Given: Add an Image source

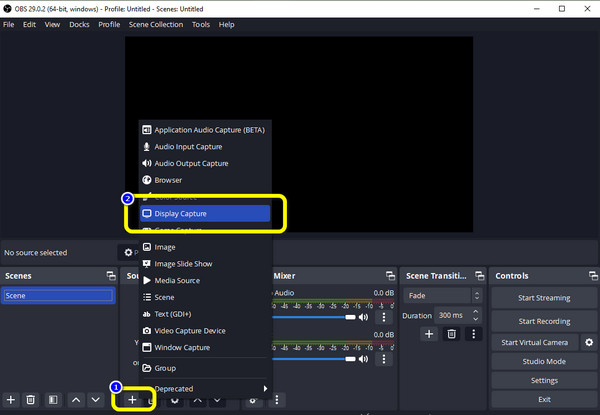Looking at the screenshot, I should 205,247.
